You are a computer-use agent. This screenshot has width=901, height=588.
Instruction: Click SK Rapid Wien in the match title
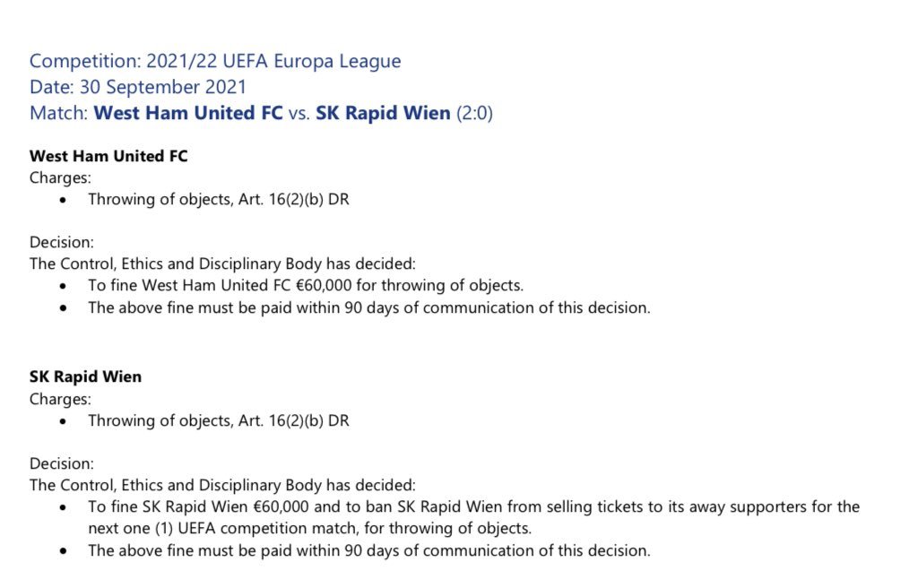(383, 113)
